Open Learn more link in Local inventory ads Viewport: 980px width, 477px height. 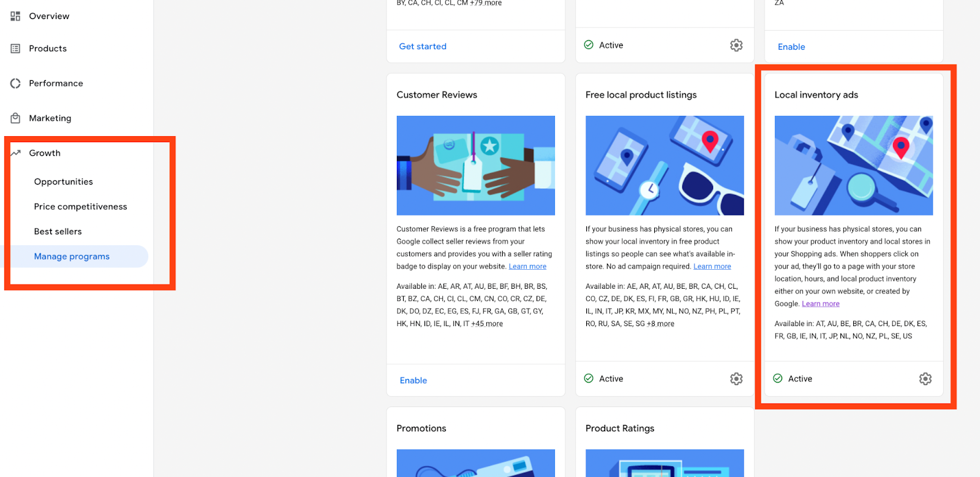(821, 304)
